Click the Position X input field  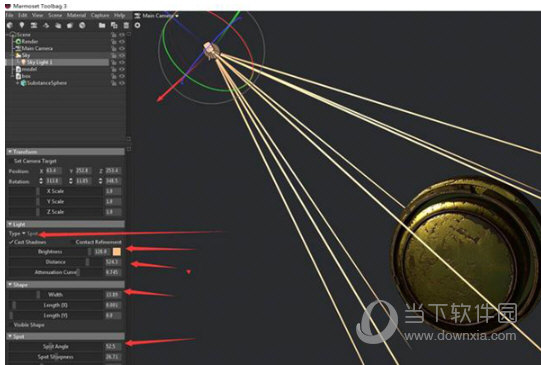click(x=53, y=171)
